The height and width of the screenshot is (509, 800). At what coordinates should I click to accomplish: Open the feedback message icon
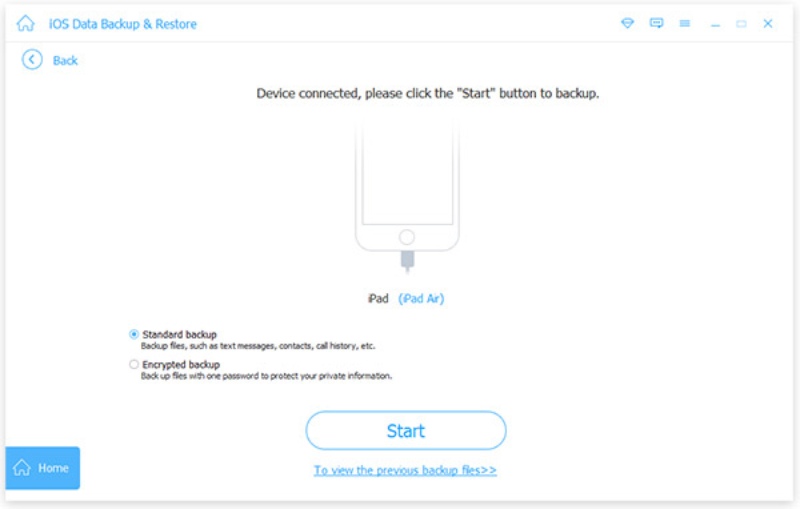(x=656, y=24)
